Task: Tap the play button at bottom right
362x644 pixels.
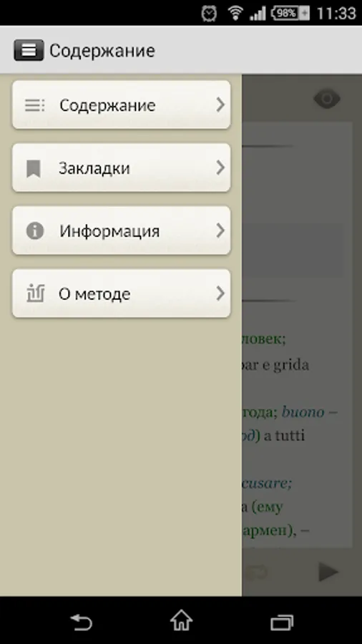Action: tap(328, 572)
